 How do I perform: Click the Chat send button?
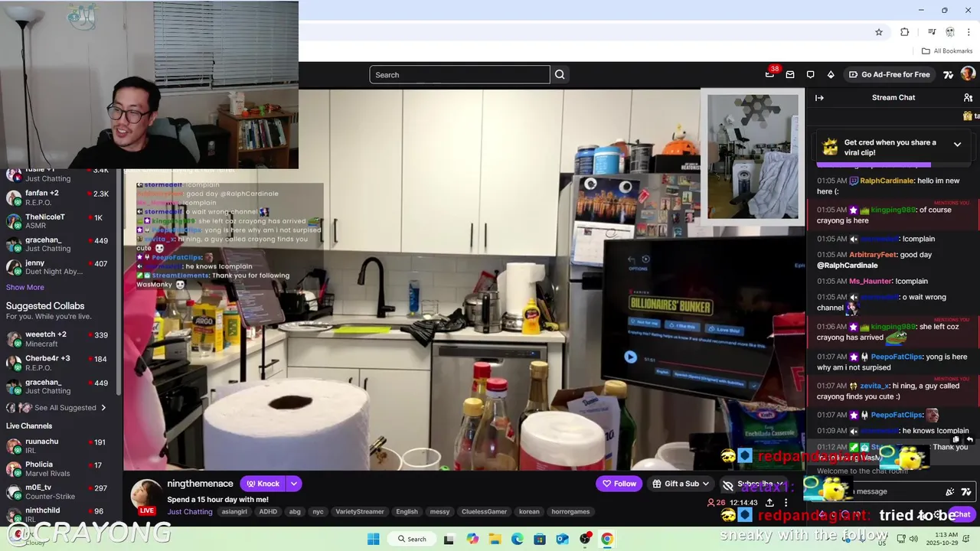click(962, 514)
